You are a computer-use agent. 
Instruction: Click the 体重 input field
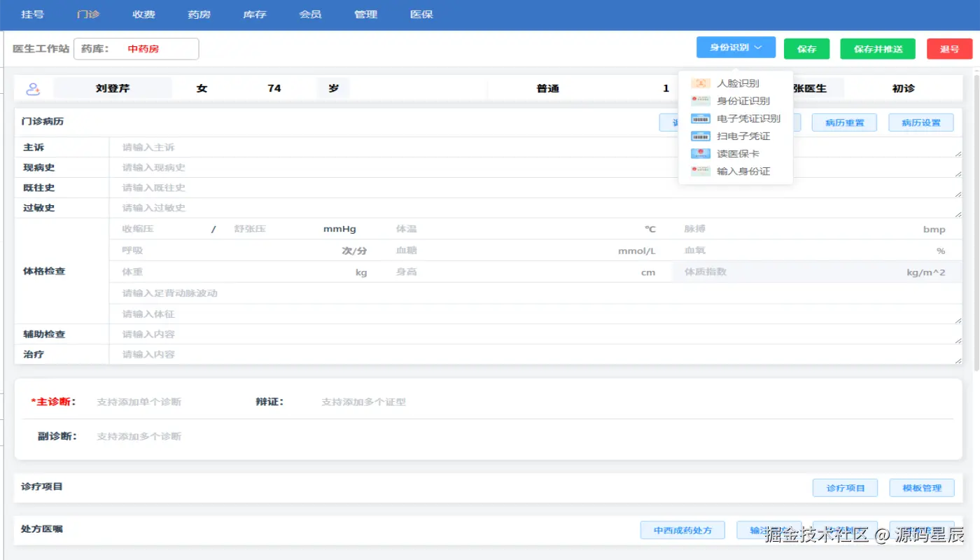point(231,272)
